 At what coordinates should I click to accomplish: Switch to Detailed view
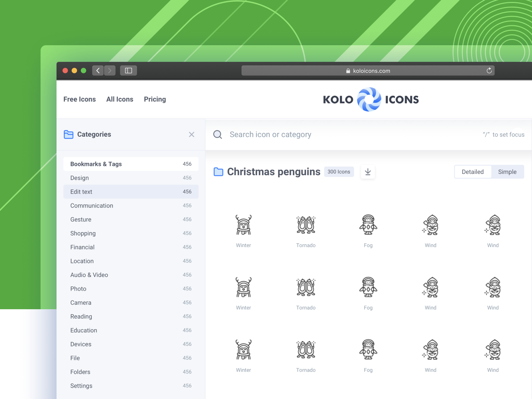[473, 172]
